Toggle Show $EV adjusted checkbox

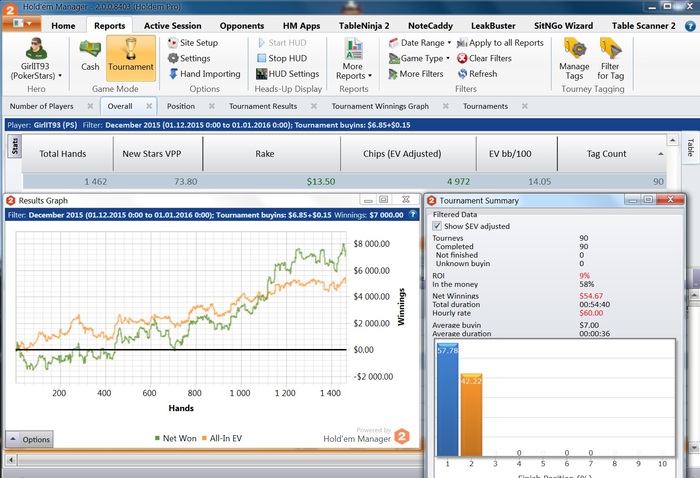[x=437, y=226]
